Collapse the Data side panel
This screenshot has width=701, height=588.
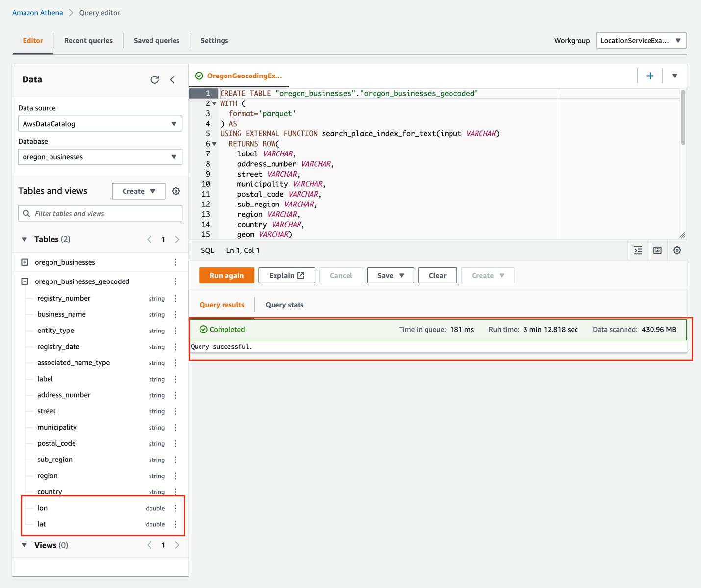[173, 79]
